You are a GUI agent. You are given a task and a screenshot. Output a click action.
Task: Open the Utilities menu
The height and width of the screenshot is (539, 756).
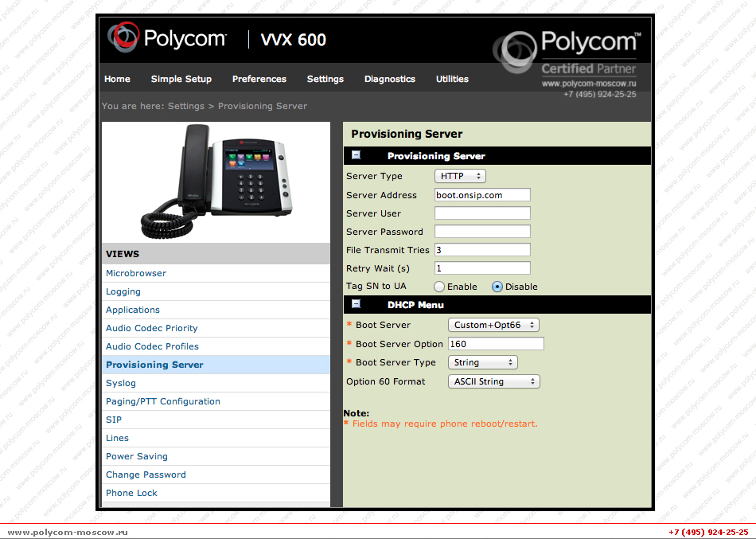pos(452,79)
